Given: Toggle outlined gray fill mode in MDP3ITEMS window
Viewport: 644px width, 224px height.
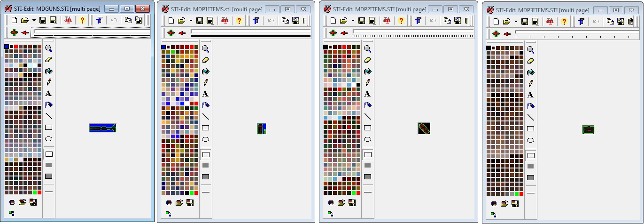Looking at the screenshot, I should [530, 177].
